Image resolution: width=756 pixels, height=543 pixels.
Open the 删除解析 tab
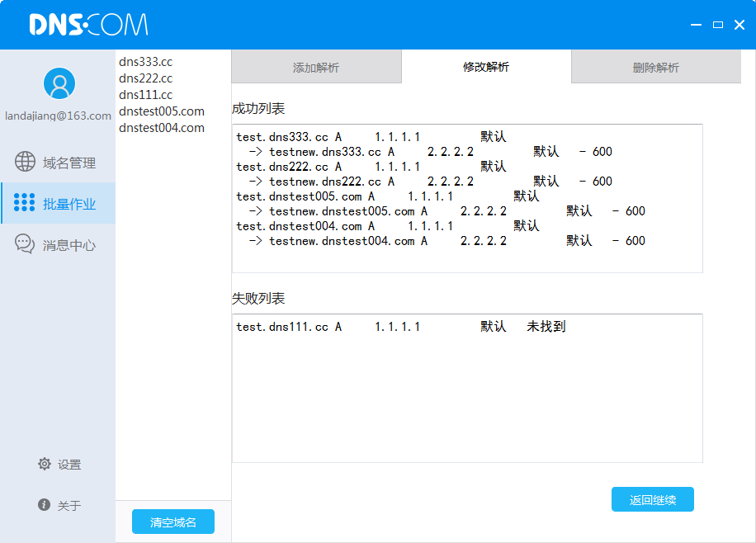pos(655,67)
